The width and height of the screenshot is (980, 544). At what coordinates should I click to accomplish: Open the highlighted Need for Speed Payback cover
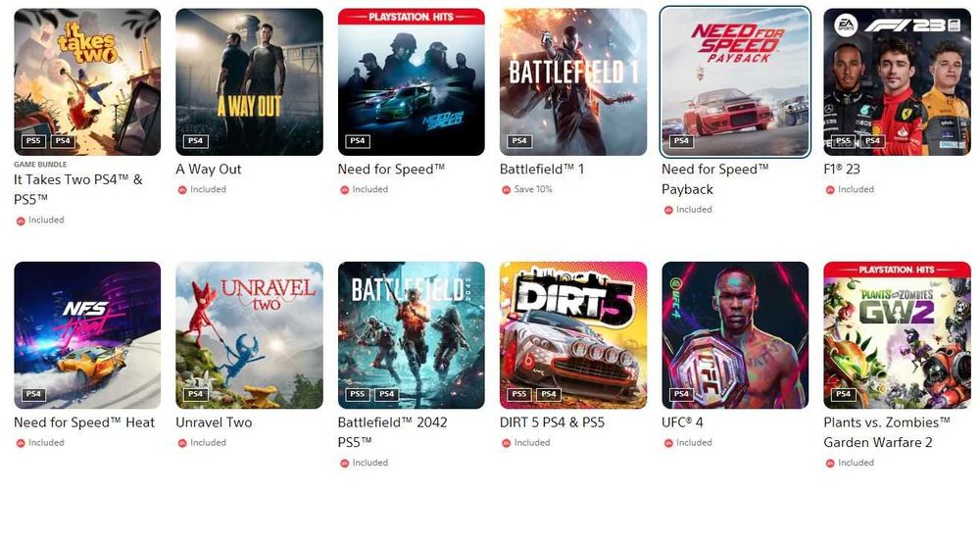click(735, 82)
